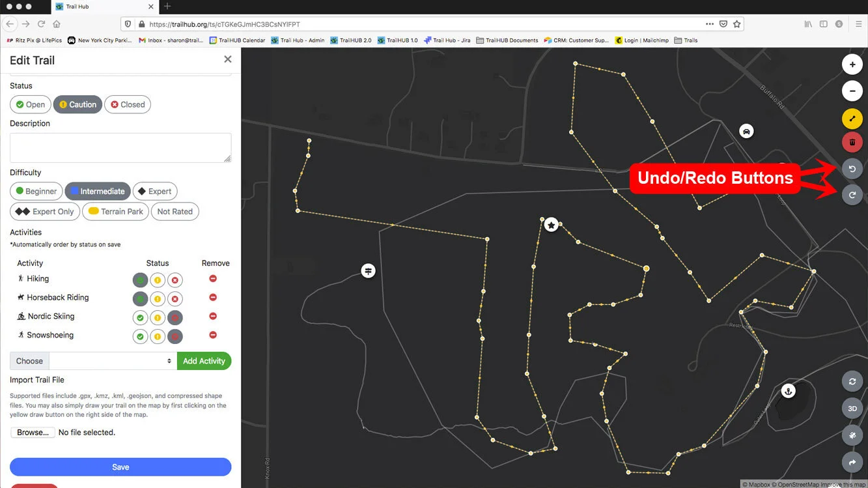
Task: Select Expert difficulty
Action: (x=155, y=191)
